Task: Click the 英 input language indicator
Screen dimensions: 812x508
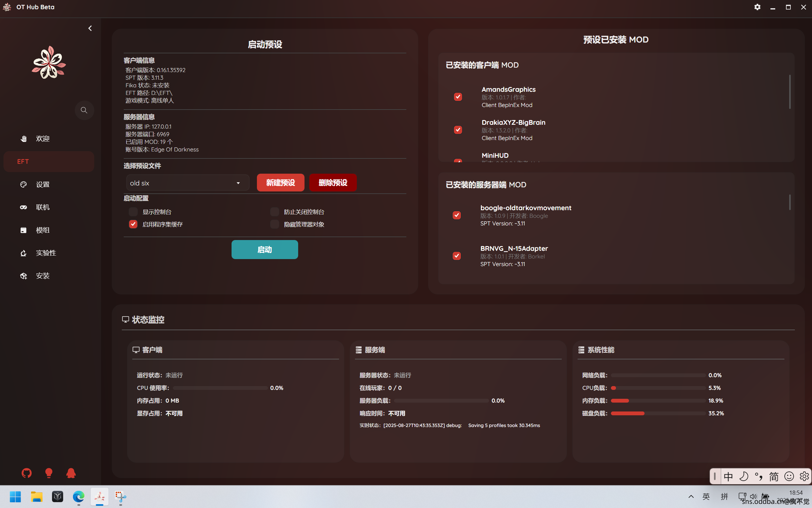Action: 706,497
